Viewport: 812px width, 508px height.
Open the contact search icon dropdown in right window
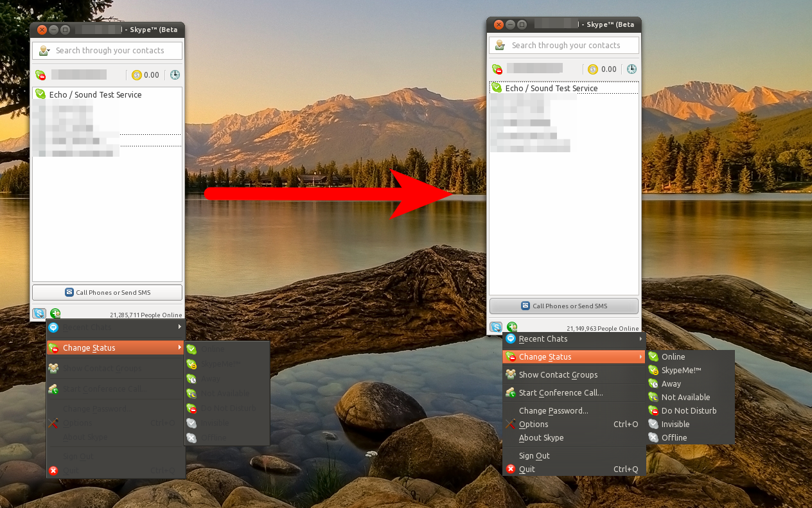(500, 46)
